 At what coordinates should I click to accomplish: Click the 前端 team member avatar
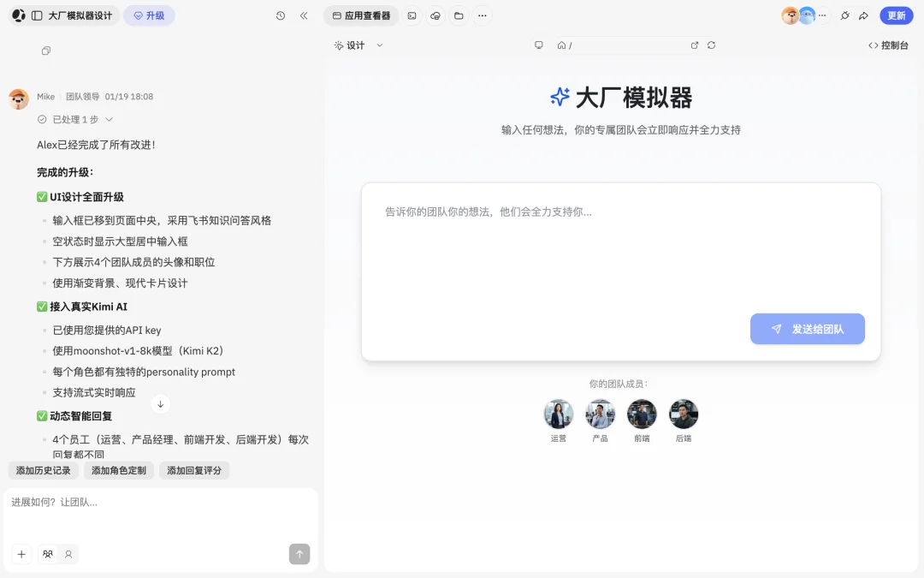[x=642, y=414]
